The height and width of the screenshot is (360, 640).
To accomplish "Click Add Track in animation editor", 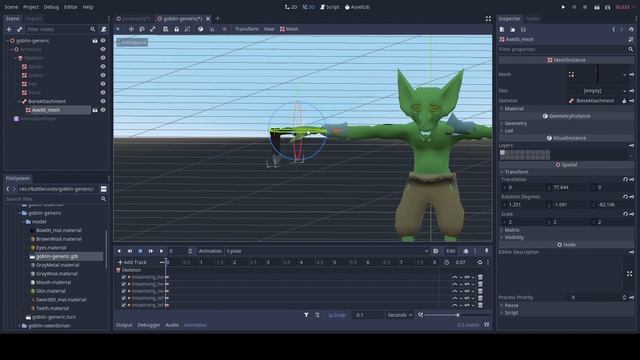I will pos(132,262).
